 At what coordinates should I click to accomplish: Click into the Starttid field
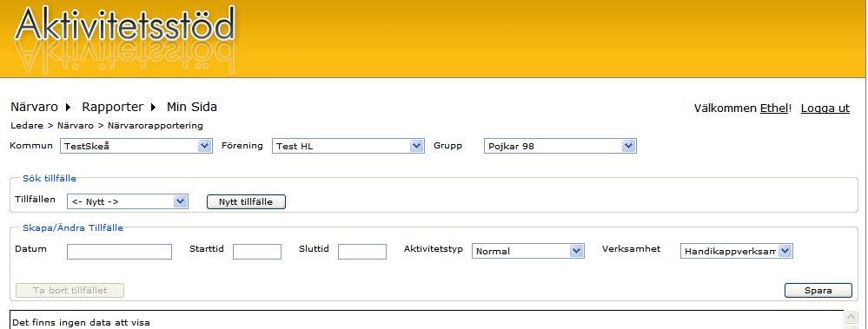257,252
